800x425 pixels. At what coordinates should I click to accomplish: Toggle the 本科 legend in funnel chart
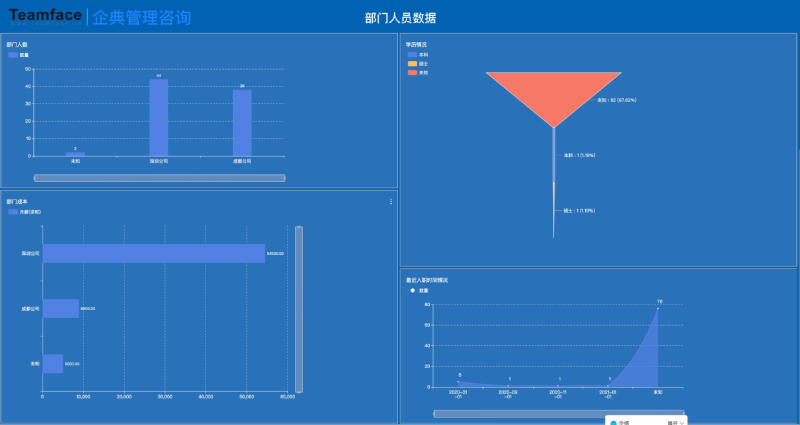tap(417, 55)
